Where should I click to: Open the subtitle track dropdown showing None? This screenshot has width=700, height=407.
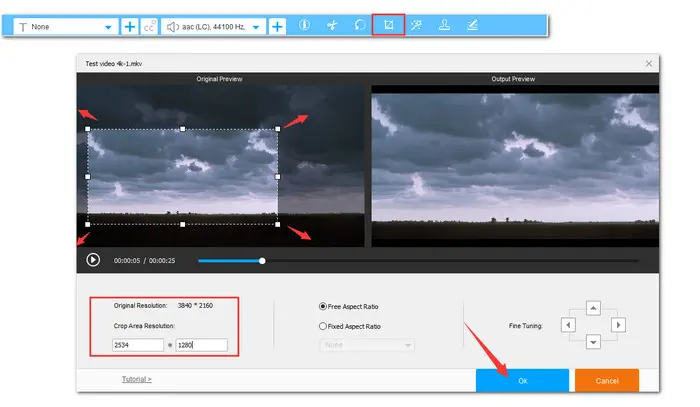(66, 27)
